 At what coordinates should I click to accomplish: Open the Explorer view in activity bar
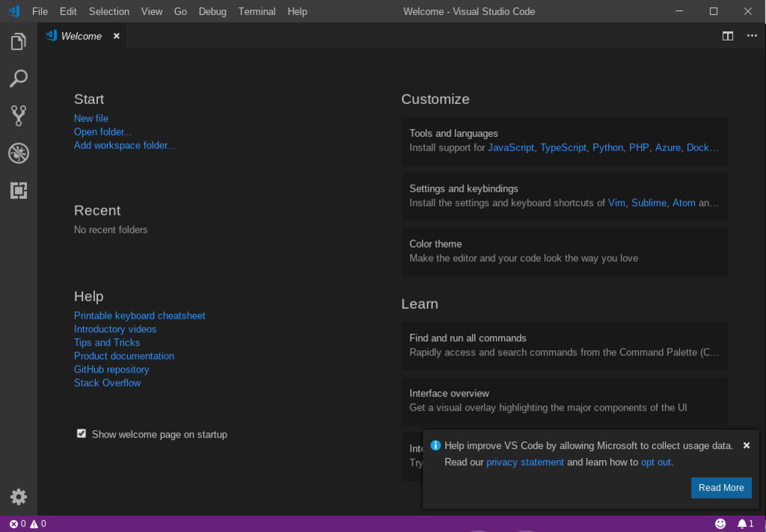19,41
